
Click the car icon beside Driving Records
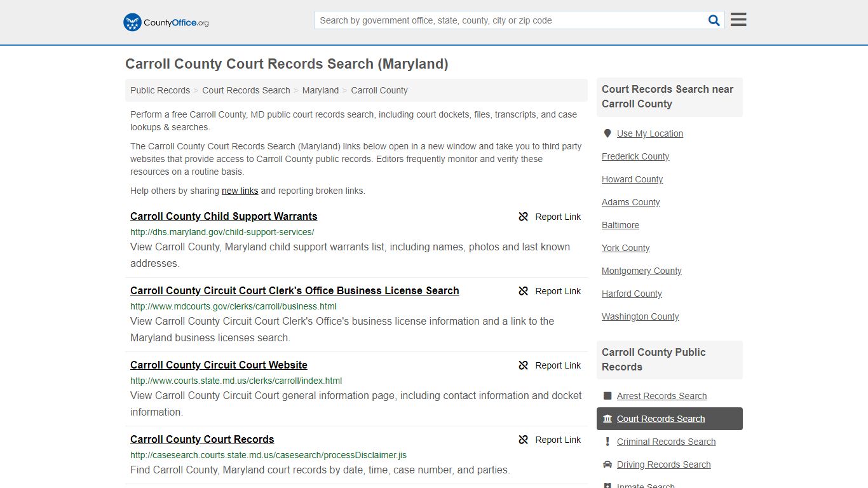tap(607, 464)
